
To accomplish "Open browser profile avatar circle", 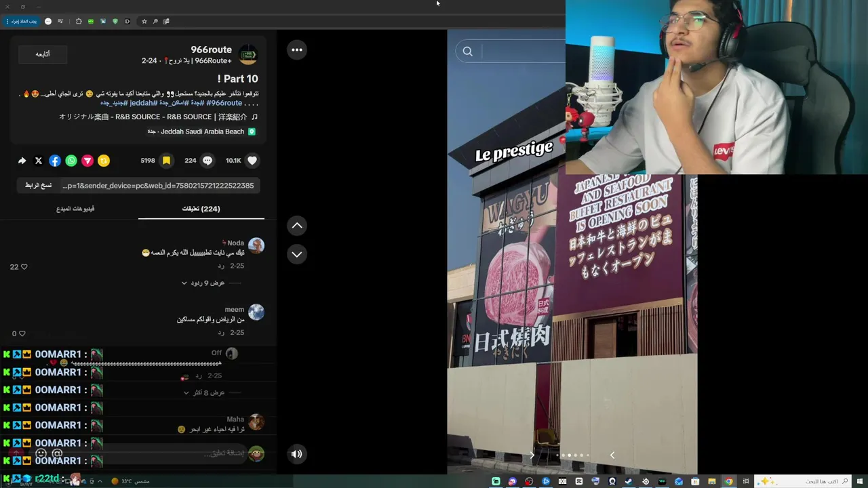I will click(x=48, y=21).
